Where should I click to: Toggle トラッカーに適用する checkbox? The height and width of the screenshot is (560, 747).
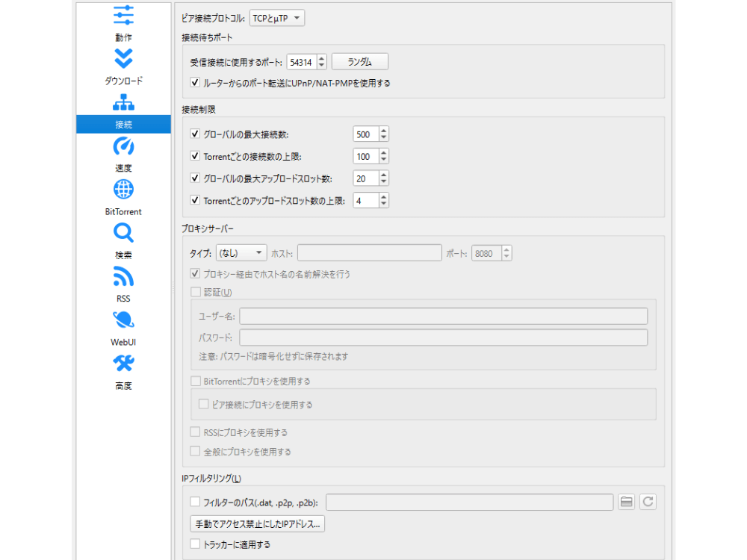point(196,544)
